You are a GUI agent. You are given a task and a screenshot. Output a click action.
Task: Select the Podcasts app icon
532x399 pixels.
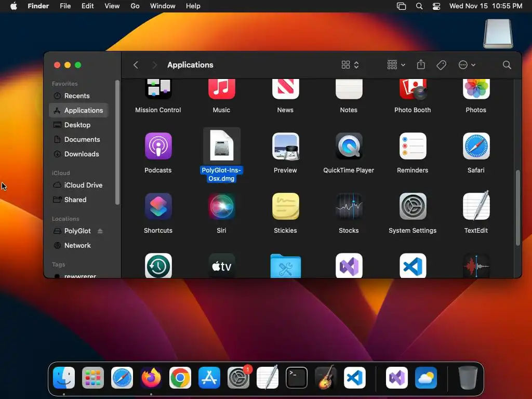coord(158,146)
